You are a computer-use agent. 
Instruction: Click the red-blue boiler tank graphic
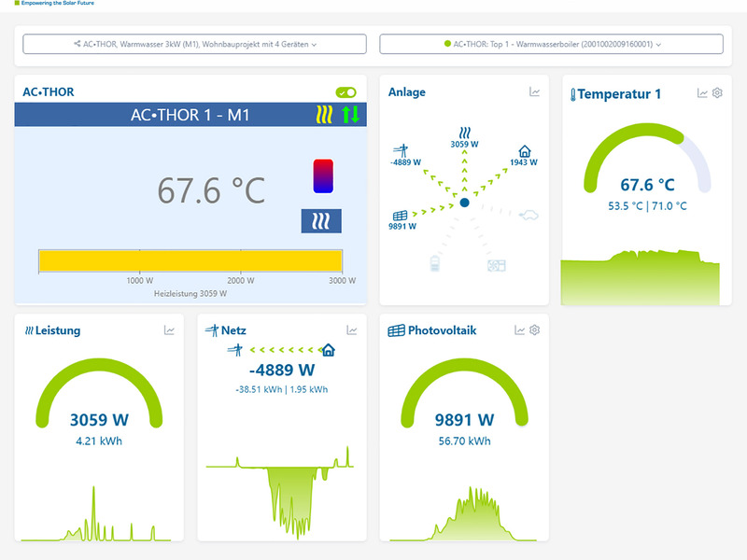tap(323, 176)
